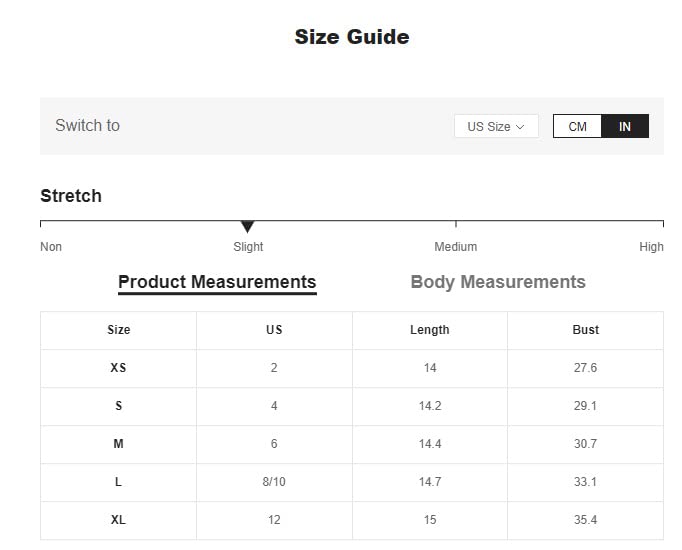Click the chevron arrow beside US Size
682x550 pixels.
(x=520, y=127)
